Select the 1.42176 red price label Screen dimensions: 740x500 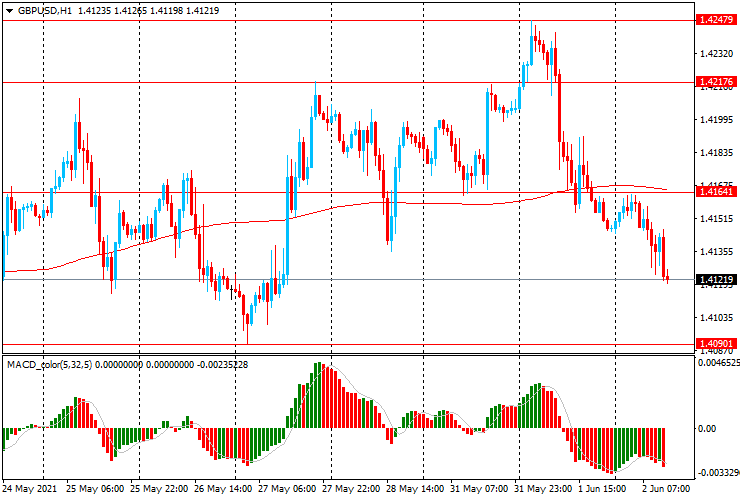pyautogui.click(x=716, y=82)
